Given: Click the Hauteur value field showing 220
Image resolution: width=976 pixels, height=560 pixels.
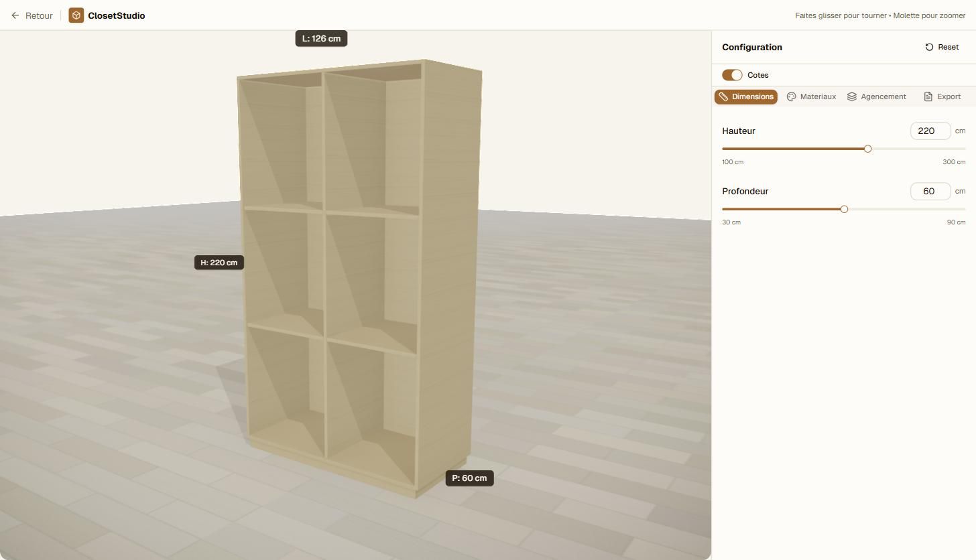Looking at the screenshot, I should click(930, 131).
